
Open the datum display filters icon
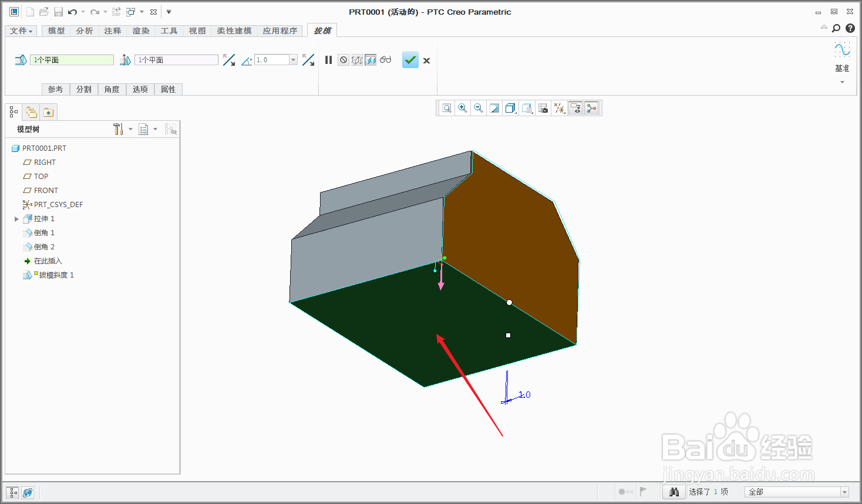click(560, 108)
